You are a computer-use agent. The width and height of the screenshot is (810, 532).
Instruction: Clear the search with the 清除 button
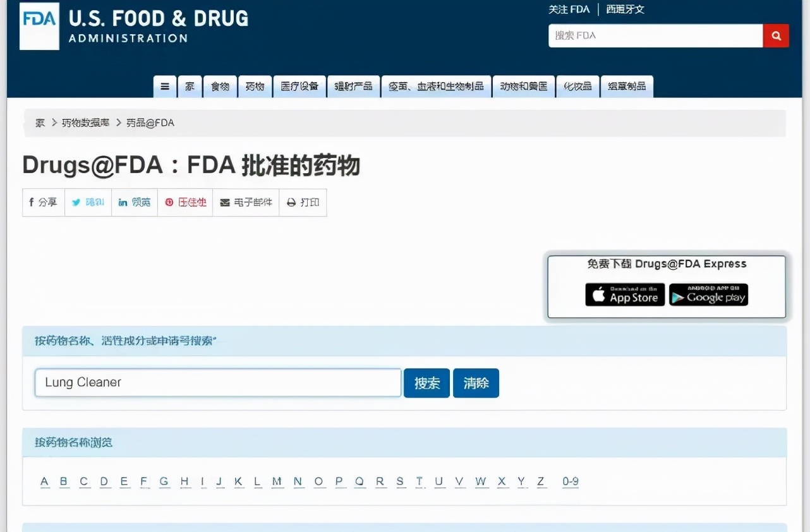pos(476,383)
